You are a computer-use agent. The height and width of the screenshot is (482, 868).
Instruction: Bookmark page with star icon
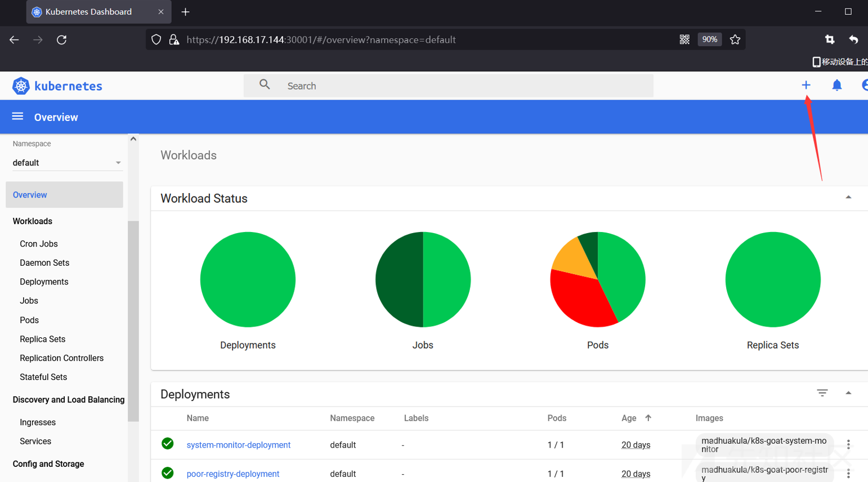click(735, 39)
